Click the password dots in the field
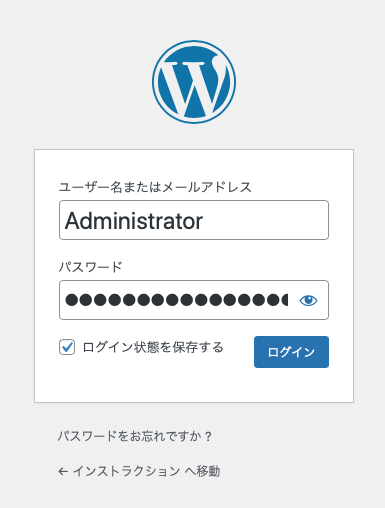This screenshot has height=508, width=385. 177,300
